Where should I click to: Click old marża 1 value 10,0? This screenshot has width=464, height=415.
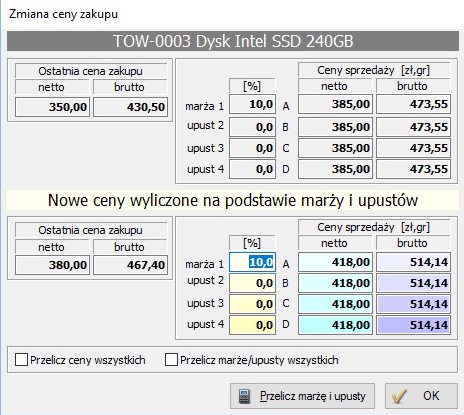tap(252, 104)
